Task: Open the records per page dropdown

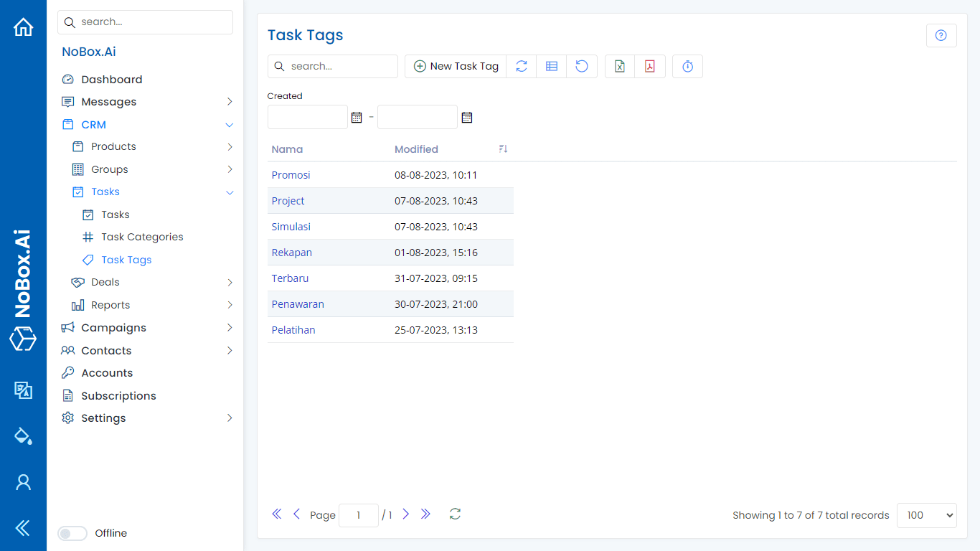Action: tap(926, 515)
